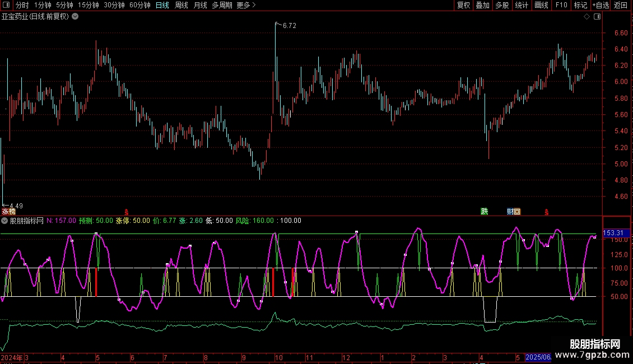The height and width of the screenshot is (364, 633).
Task: Switch to the 周线 weekly chart
Action: 181,5
